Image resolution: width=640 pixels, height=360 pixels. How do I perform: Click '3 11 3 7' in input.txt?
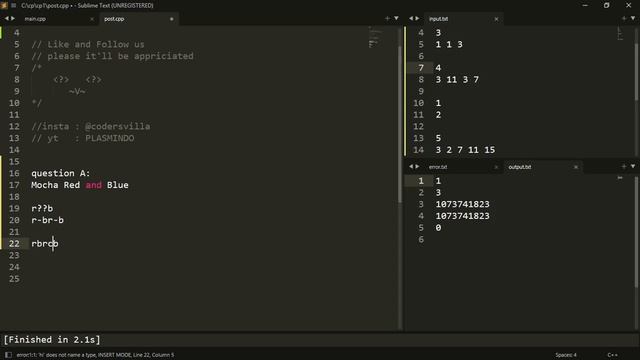[457, 80]
